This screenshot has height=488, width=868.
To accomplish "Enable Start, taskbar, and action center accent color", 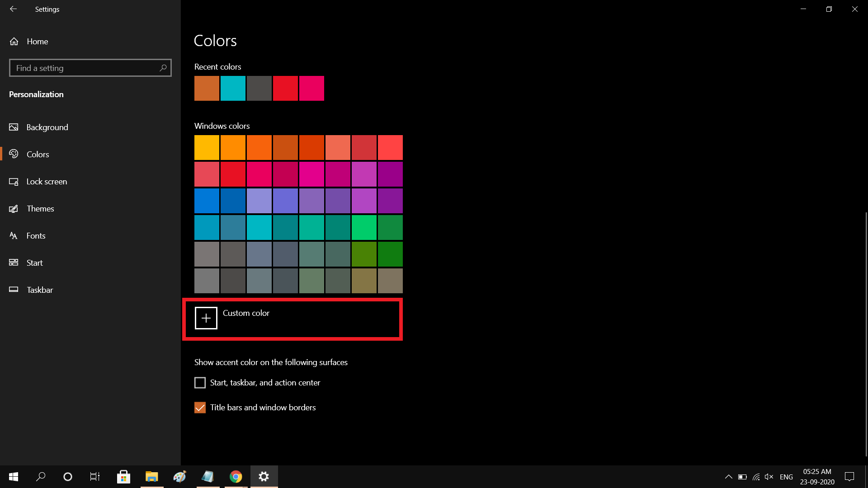I will click(200, 382).
